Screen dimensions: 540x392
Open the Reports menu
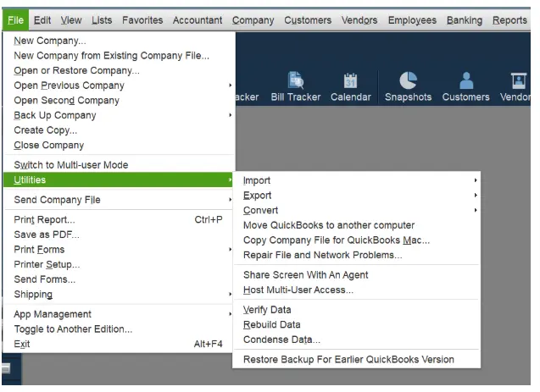(x=509, y=20)
